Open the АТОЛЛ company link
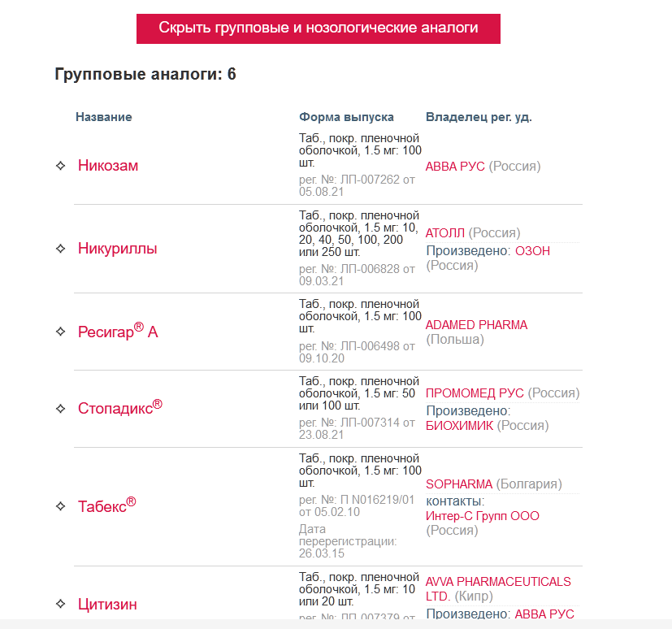The image size is (672, 629). (x=445, y=233)
